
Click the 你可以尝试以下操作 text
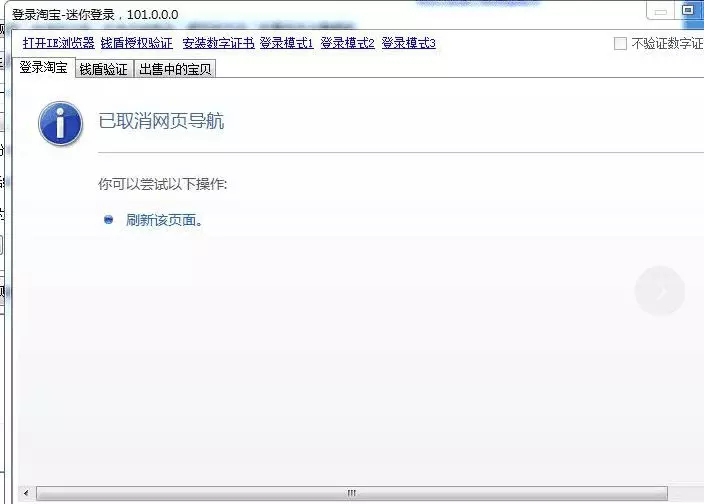162,184
